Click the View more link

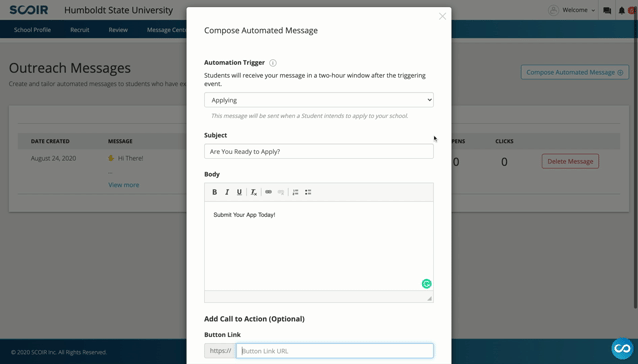pos(124,185)
